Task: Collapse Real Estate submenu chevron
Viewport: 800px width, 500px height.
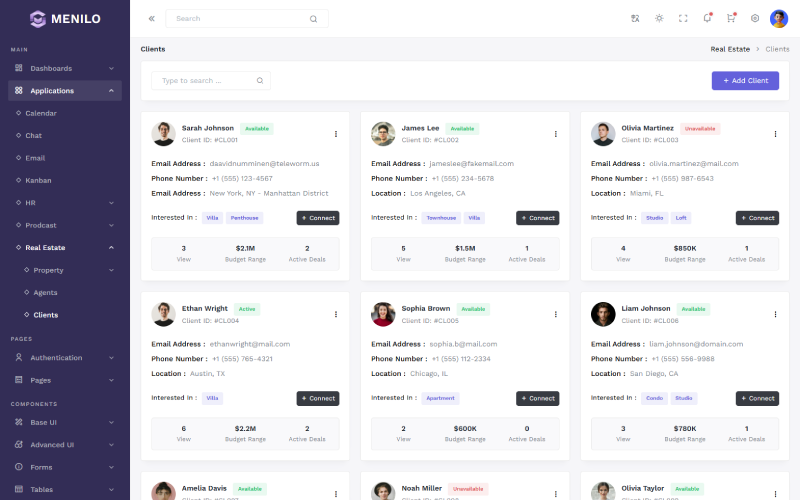Action: pos(111,247)
